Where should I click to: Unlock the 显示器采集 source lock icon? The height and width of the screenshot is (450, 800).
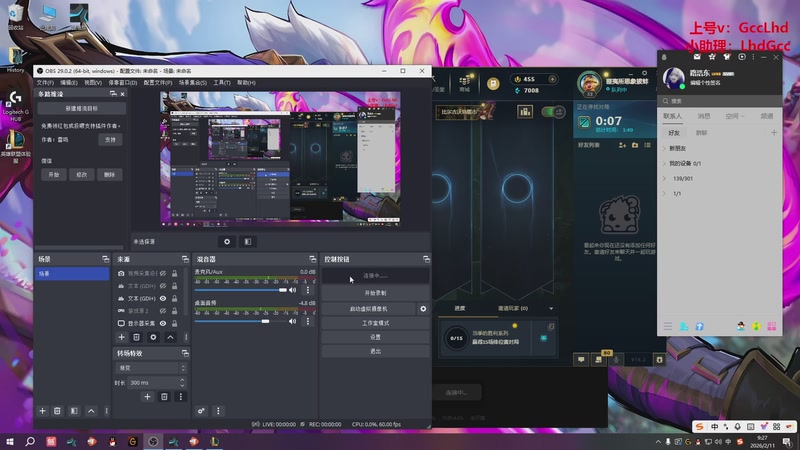point(174,323)
